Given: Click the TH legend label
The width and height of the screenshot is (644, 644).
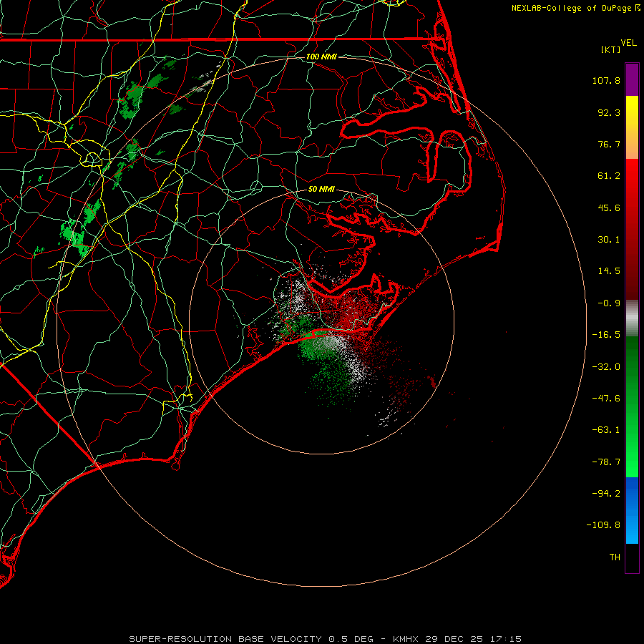Looking at the screenshot, I should click(x=615, y=557).
